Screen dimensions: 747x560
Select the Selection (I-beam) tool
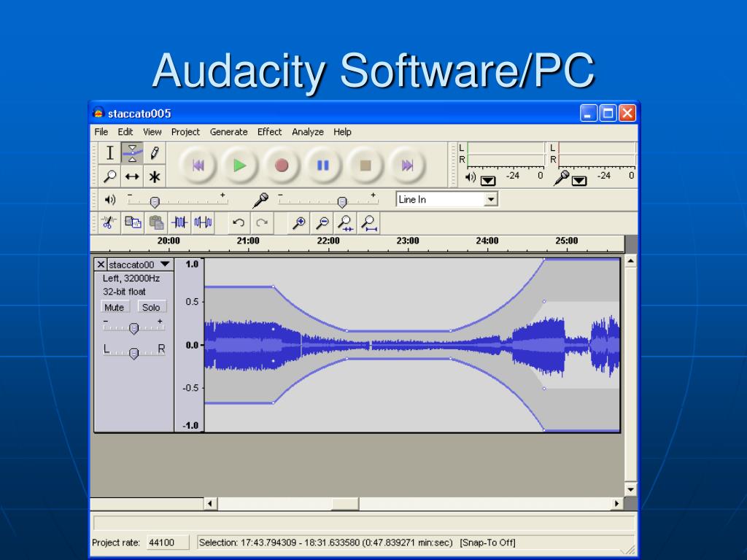(x=110, y=153)
